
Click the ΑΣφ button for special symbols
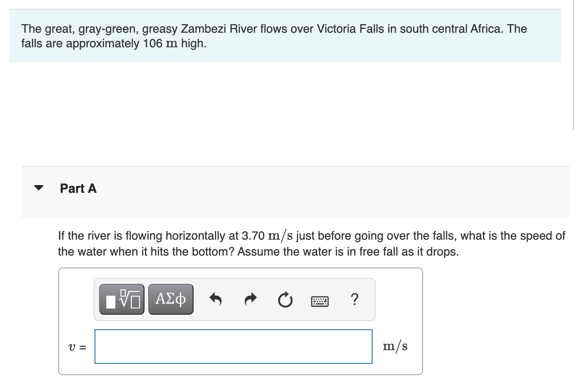click(170, 299)
